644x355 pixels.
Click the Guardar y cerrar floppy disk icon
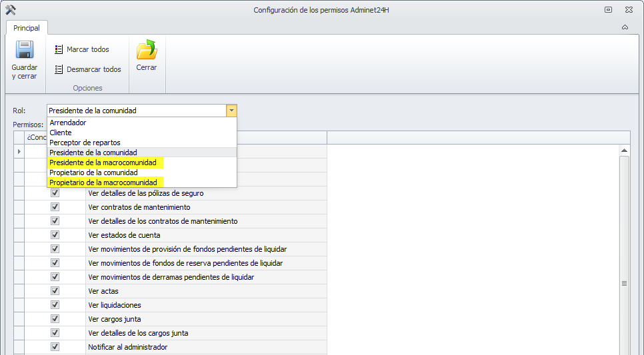pos(25,50)
